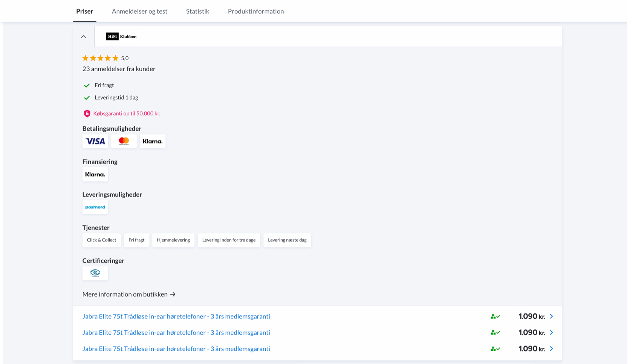Click Levering inden for tre dage chip
The height and width of the screenshot is (364, 627).
[x=229, y=240]
